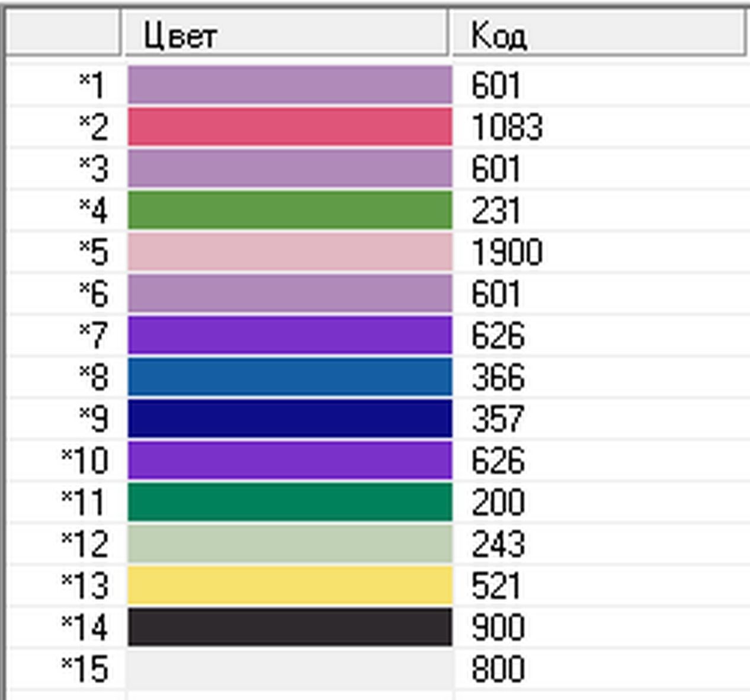
Task: Select the teal green swatch coded 200
Action: [290, 502]
